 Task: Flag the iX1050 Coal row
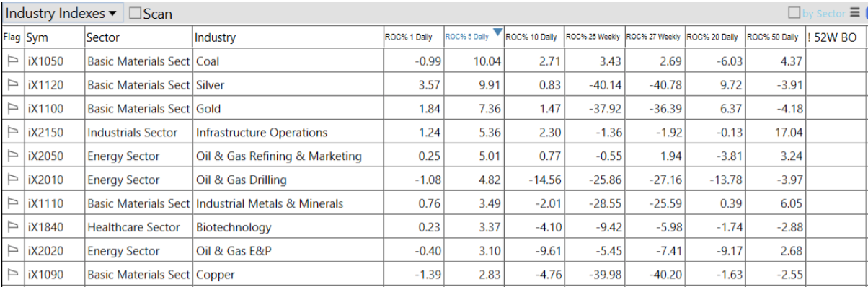click(x=12, y=61)
